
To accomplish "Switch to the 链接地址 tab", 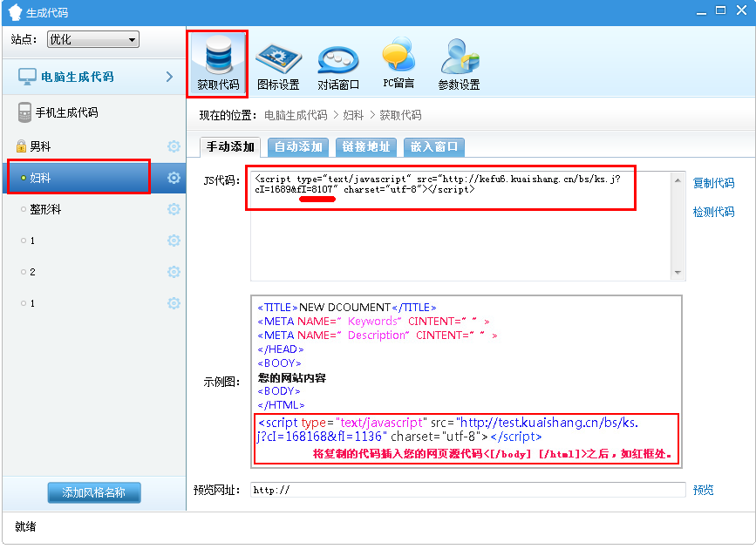I will pos(366,146).
